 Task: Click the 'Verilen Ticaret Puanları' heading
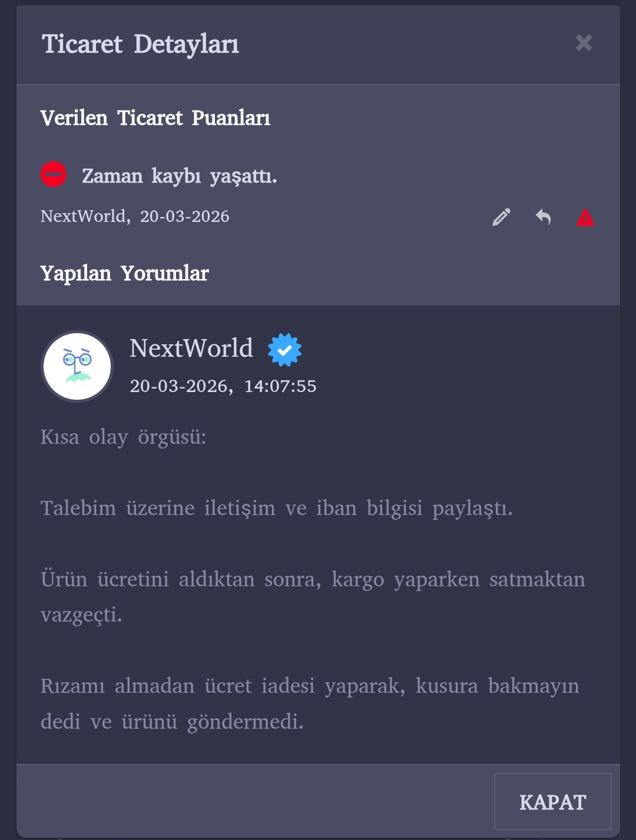pos(155,118)
